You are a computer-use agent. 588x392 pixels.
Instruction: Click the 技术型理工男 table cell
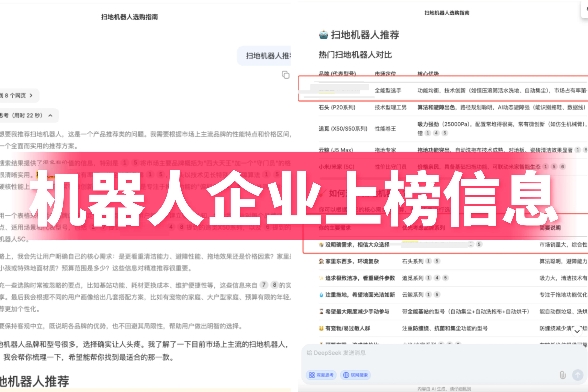[x=391, y=108]
